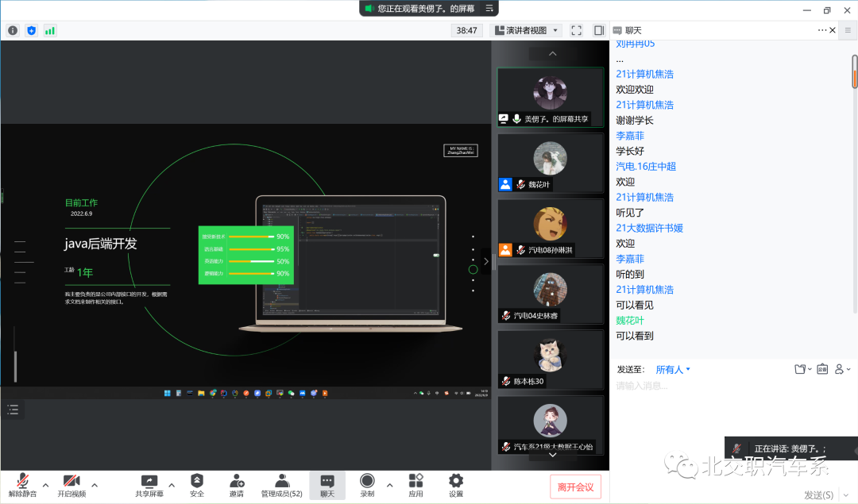858x504 pixels.
Task: Toggle the Chat (聊天) toolbar item
Action: point(327,485)
